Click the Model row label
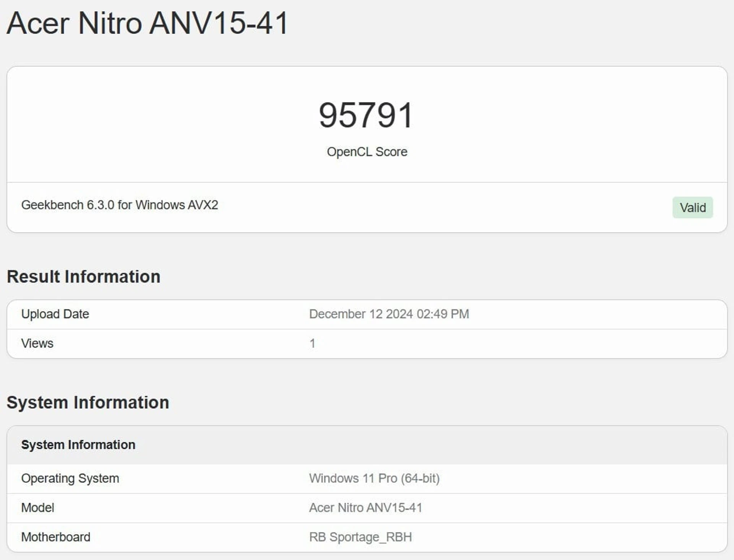This screenshot has height=560, width=734. tap(38, 508)
